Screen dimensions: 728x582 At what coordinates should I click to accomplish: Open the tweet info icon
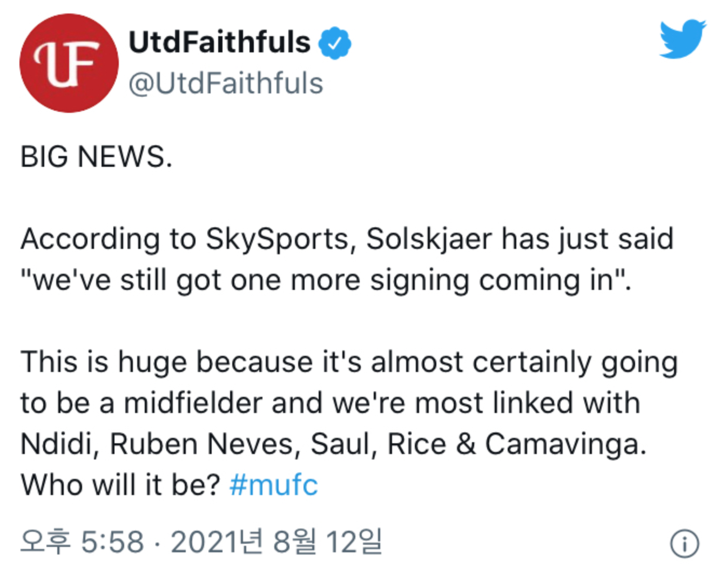(684, 543)
